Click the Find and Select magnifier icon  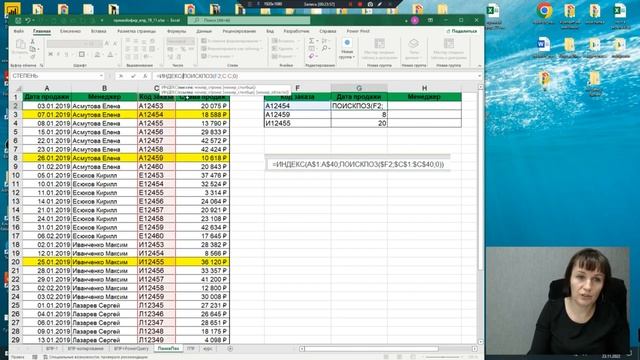(324, 49)
